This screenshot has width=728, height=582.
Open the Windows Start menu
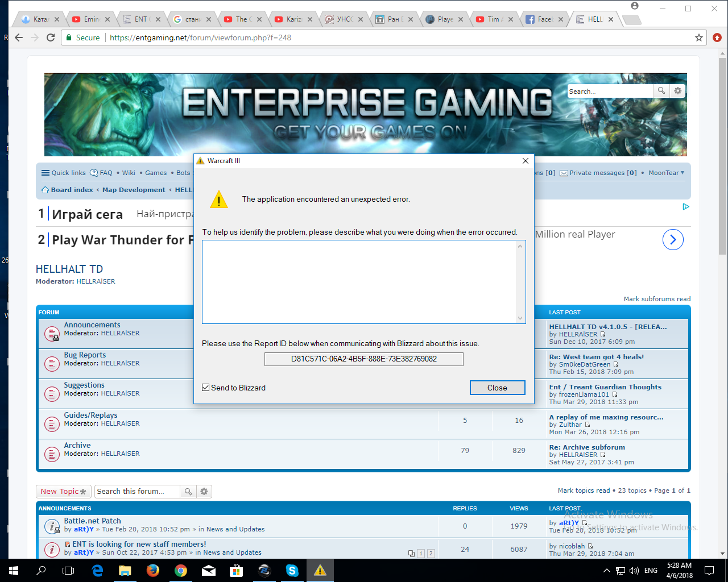point(14,571)
